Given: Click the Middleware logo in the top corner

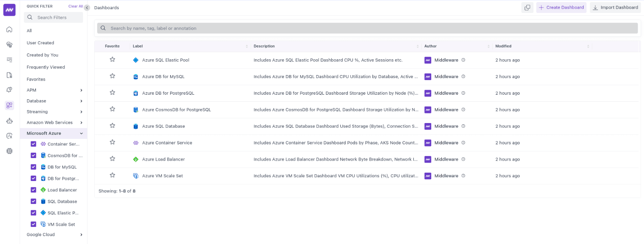Looking at the screenshot, I should coord(9,10).
